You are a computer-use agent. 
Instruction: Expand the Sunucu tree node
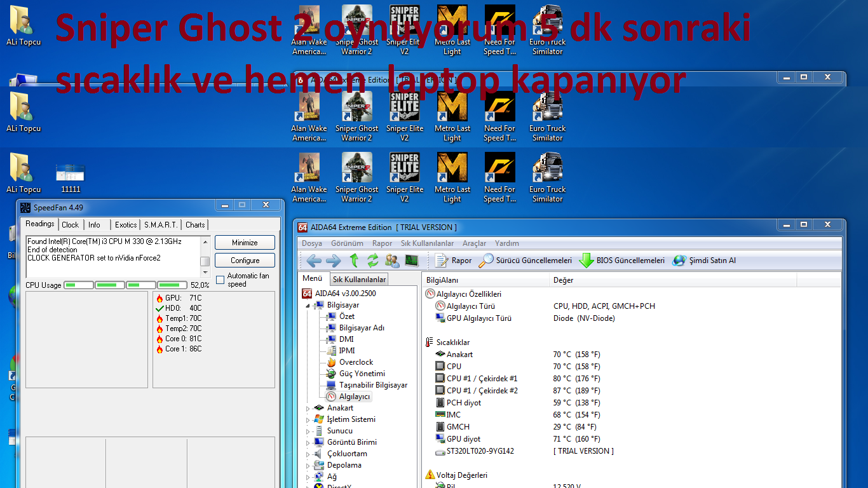308,431
